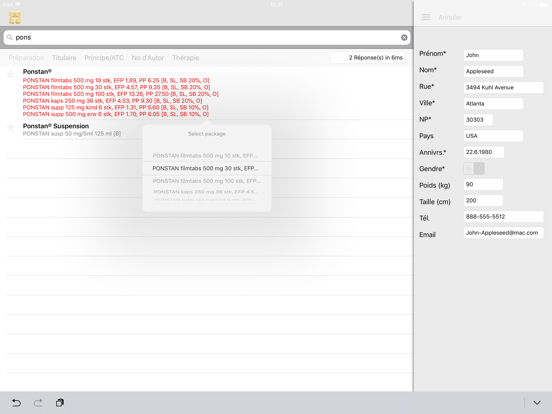
Task: Choose 'PONSTAN filmtabs 500 mg 100 stk' in picker
Action: (207, 181)
